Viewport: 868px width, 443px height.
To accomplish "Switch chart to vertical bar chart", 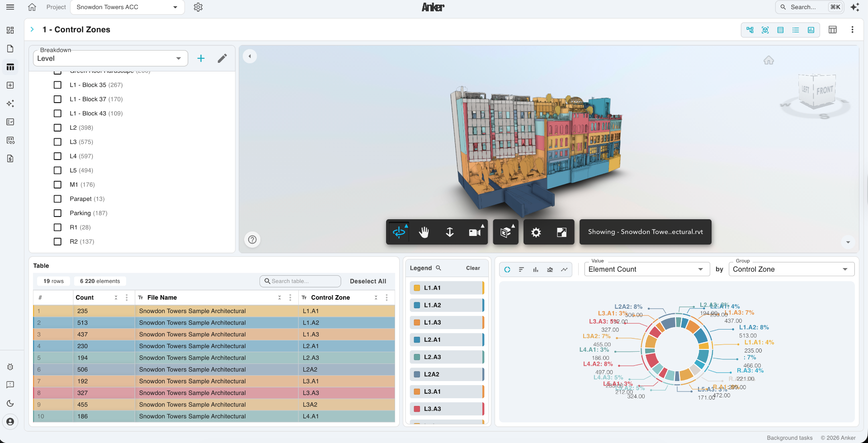I will click(536, 269).
